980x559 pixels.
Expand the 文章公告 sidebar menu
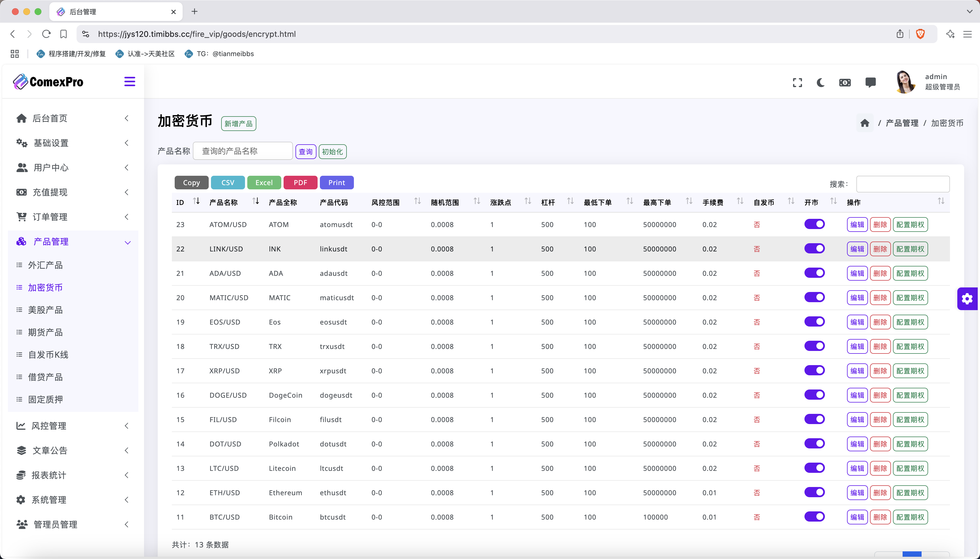coord(73,450)
